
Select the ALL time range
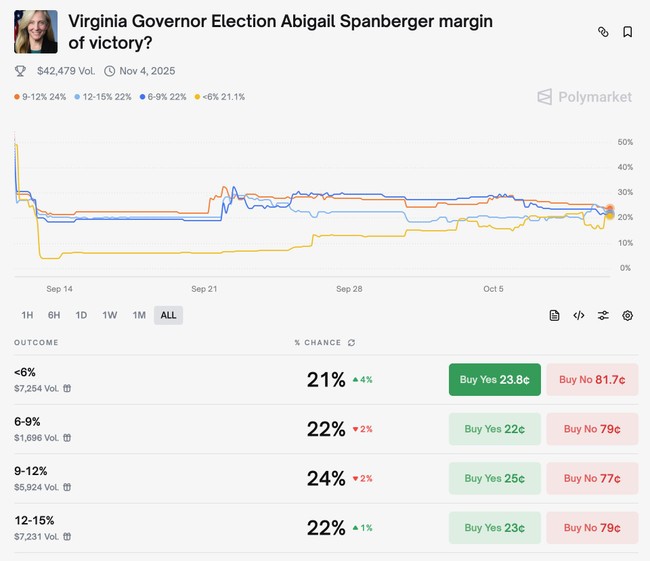click(168, 315)
